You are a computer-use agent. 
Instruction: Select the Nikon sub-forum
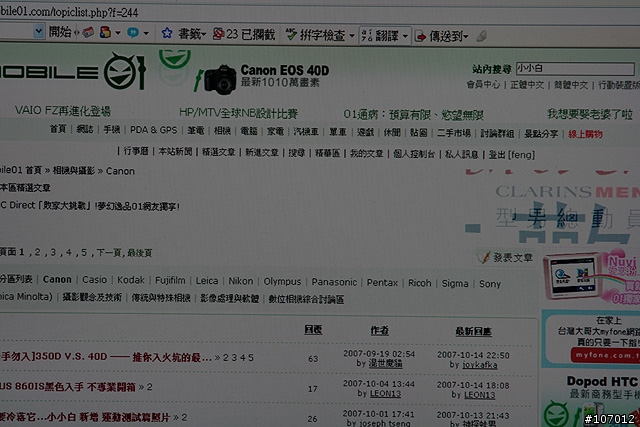click(241, 281)
